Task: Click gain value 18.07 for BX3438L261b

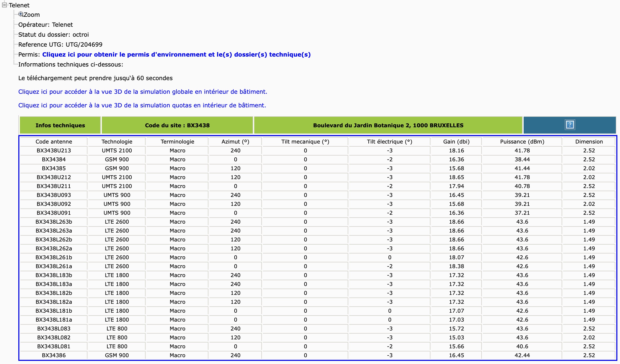Action: 456,257
